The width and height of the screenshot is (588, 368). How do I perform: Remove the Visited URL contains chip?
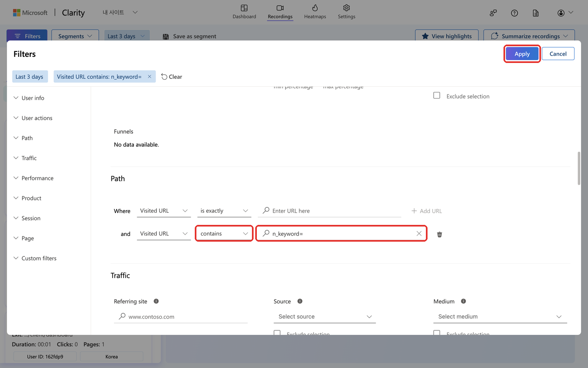[x=149, y=76]
